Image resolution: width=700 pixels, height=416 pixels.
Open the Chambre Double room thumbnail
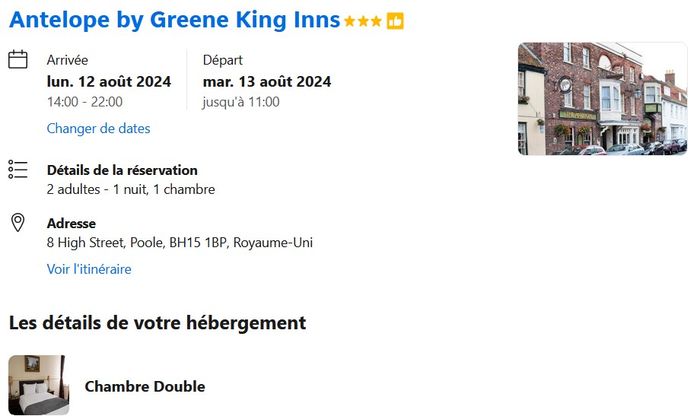coord(38,384)
